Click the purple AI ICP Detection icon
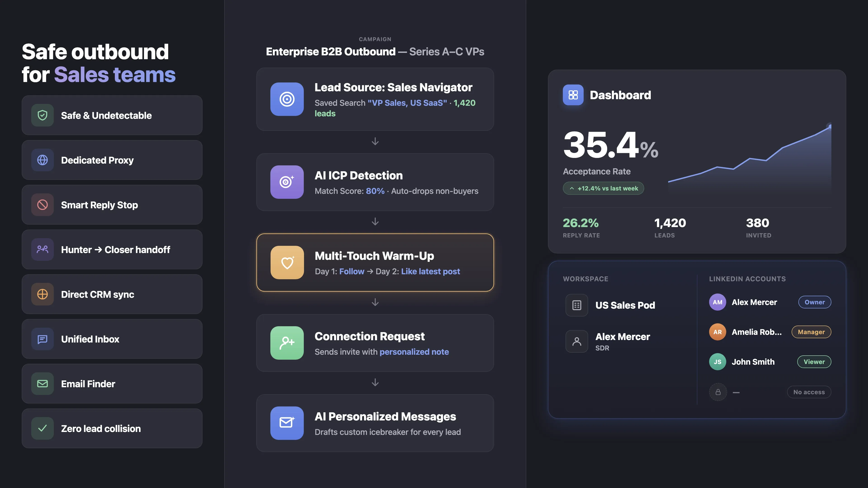 [287, 182]
